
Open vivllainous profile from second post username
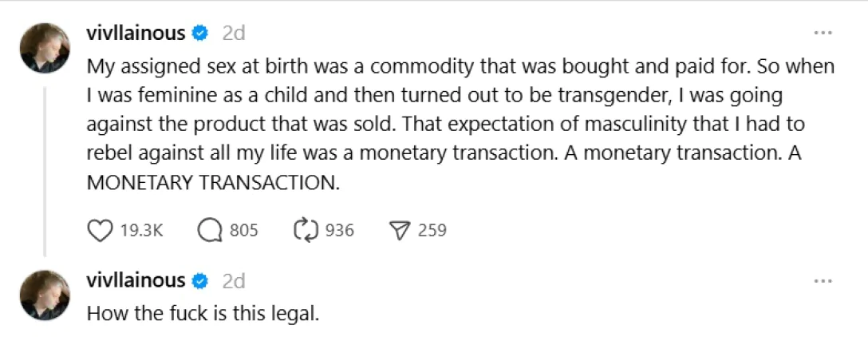pos(136,281)
